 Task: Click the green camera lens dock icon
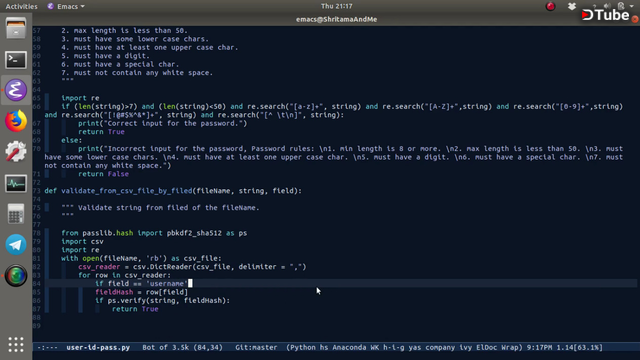[x=16, y=276]
